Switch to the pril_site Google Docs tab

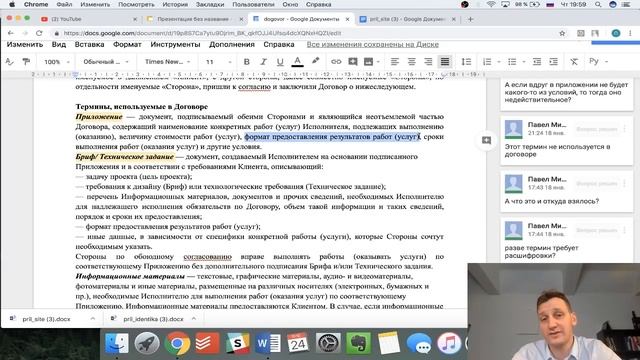[x=407, y=19]
